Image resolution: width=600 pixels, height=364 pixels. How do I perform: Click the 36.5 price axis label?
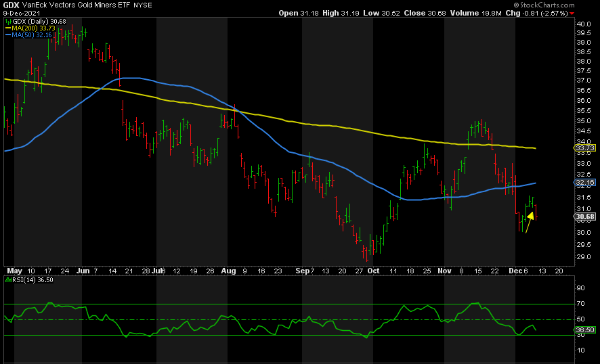(584, 90)
